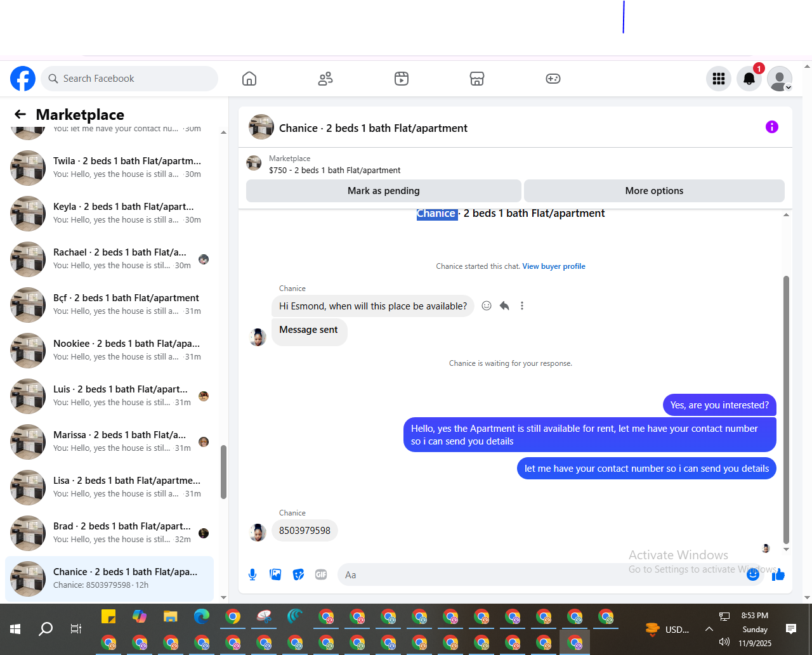The width and height of the screenshot is (812, 655).
Task: Click the phone number message 8503979598
Action: pyautogui.click(x=304, y=531)
